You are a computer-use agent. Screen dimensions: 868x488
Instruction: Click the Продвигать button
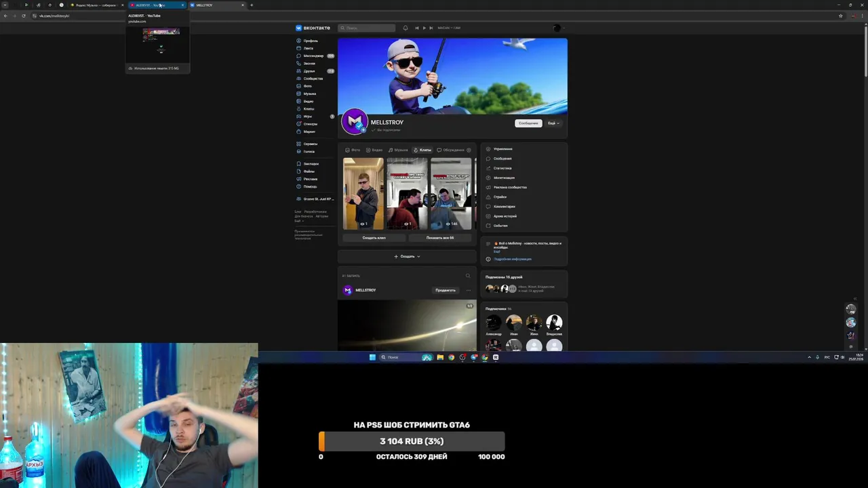tap(446, 290)
